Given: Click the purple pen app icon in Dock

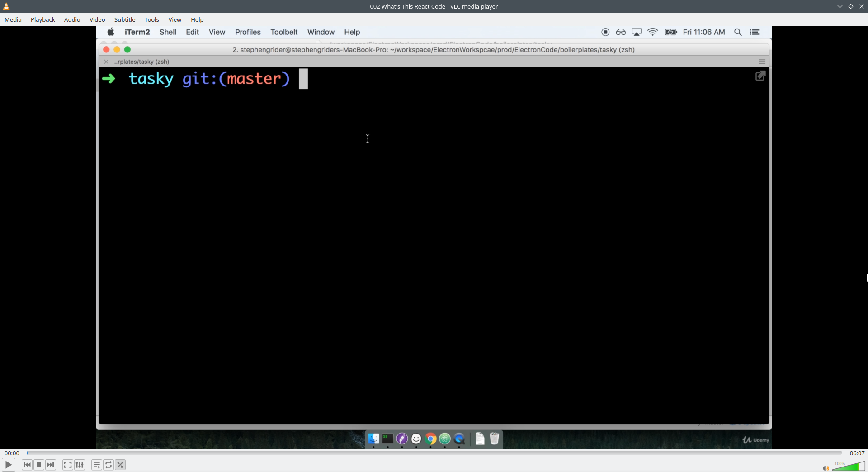Looking at the screenshot, I should point(402,439).
